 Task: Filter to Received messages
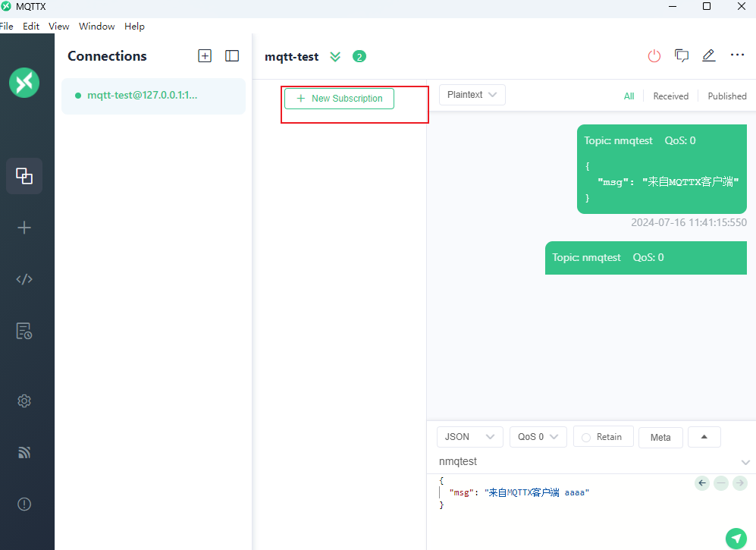(x=670, y=96)
